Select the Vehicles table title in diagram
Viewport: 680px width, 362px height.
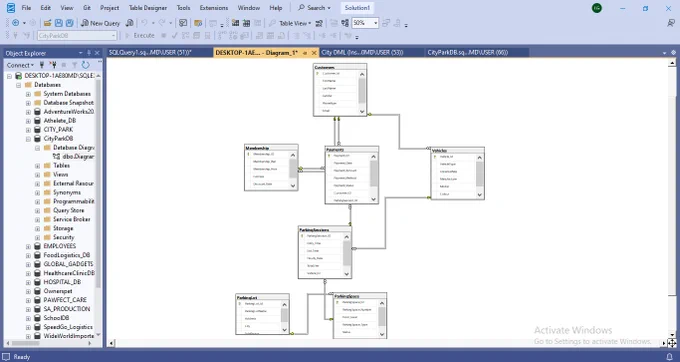[x=458, y=150]
